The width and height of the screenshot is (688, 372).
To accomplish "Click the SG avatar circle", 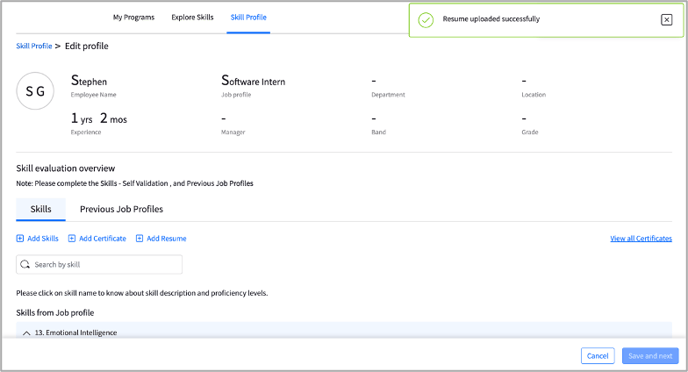I will [x=35, y=91].
